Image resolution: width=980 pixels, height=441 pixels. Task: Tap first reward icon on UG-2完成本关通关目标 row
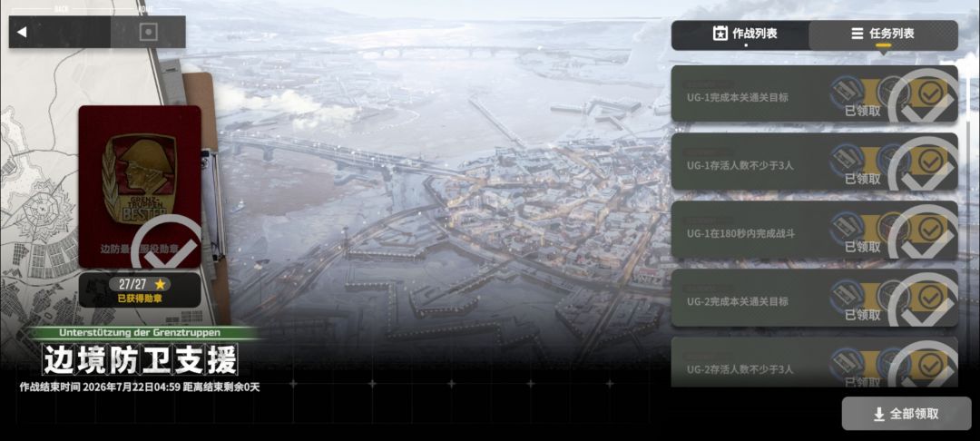pos(846,296)
